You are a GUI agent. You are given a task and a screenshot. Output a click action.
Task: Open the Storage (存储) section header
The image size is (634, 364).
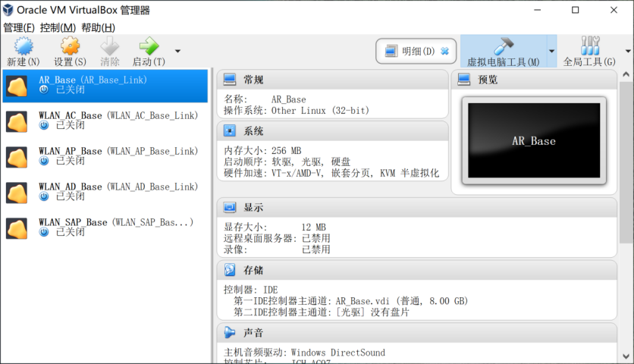click(417, 270)
